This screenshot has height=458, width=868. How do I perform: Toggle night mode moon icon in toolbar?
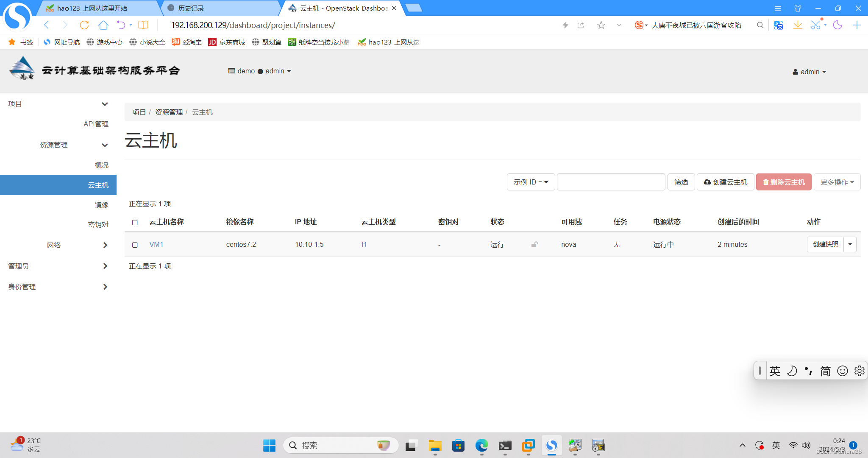point(837,25)
